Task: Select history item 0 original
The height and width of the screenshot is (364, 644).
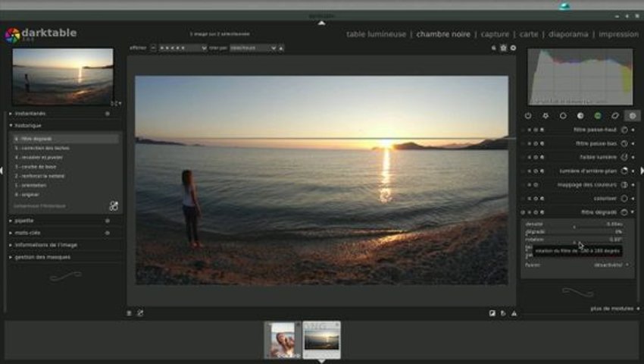Action: point(66,195)
